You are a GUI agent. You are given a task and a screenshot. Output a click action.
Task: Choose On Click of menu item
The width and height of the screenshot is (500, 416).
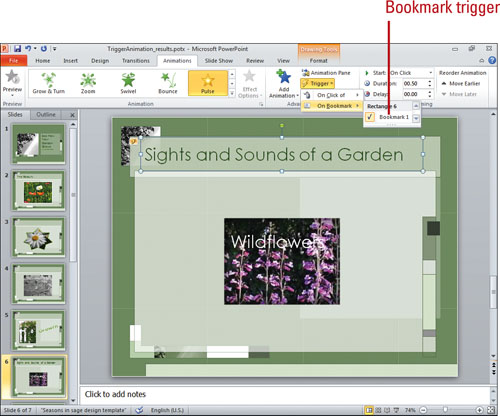pyautogui.click(x=332, y=95)
